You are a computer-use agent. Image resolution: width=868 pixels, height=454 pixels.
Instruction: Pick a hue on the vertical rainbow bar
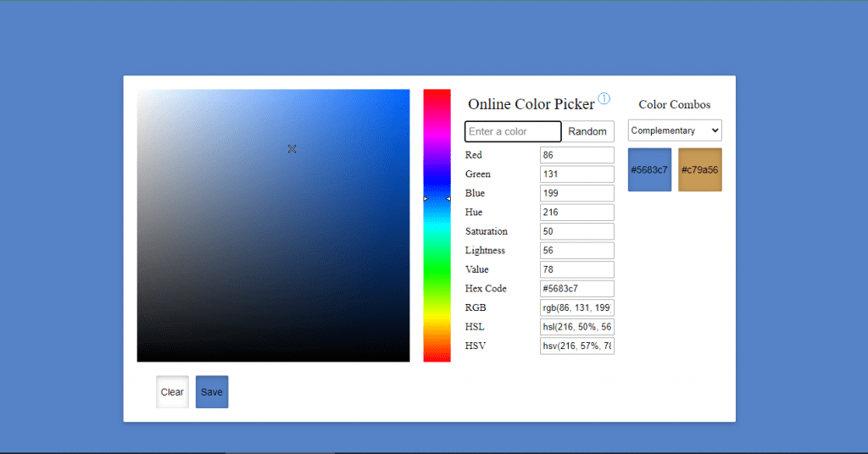437,225
